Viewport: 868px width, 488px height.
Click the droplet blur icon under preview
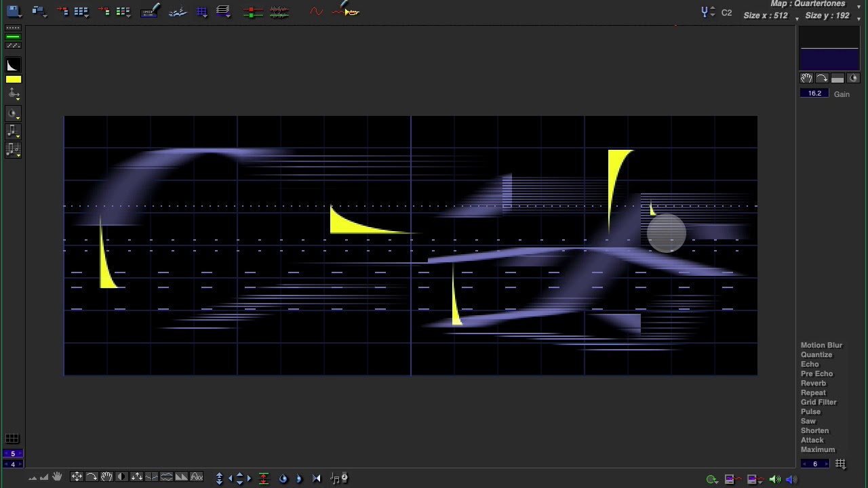(853, 79)
